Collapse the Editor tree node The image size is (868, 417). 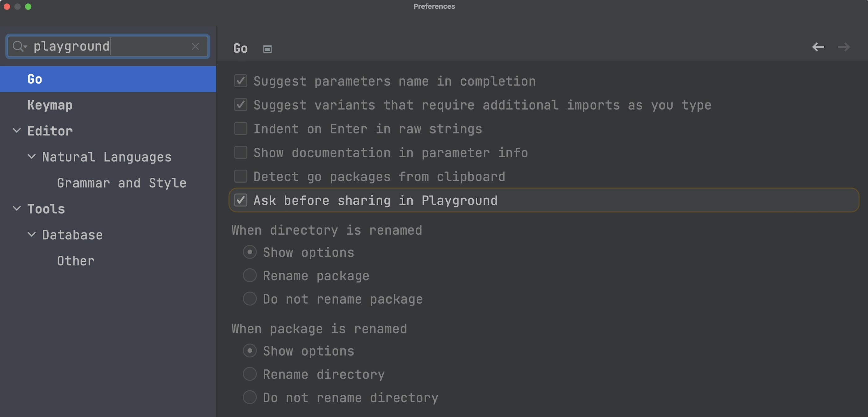[x=16, y=131]
